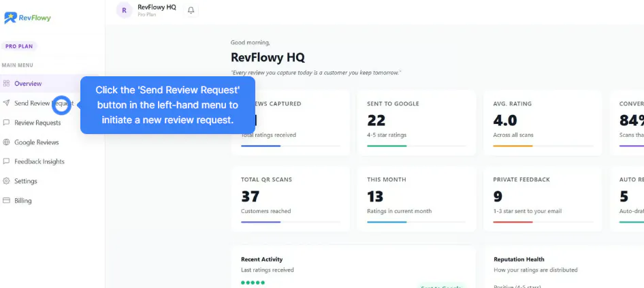Image resolution: width=644 pixels, height=288 pixels.
Task: Click 'Ratings in current month' caption
Action: click(x=399, y=211)
